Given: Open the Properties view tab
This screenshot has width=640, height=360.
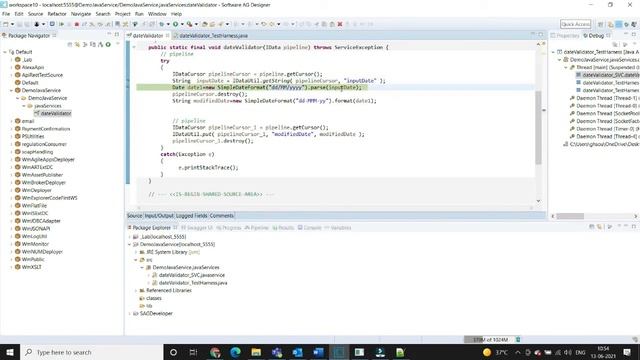Looking at the screenshot, I should [565, 36].
